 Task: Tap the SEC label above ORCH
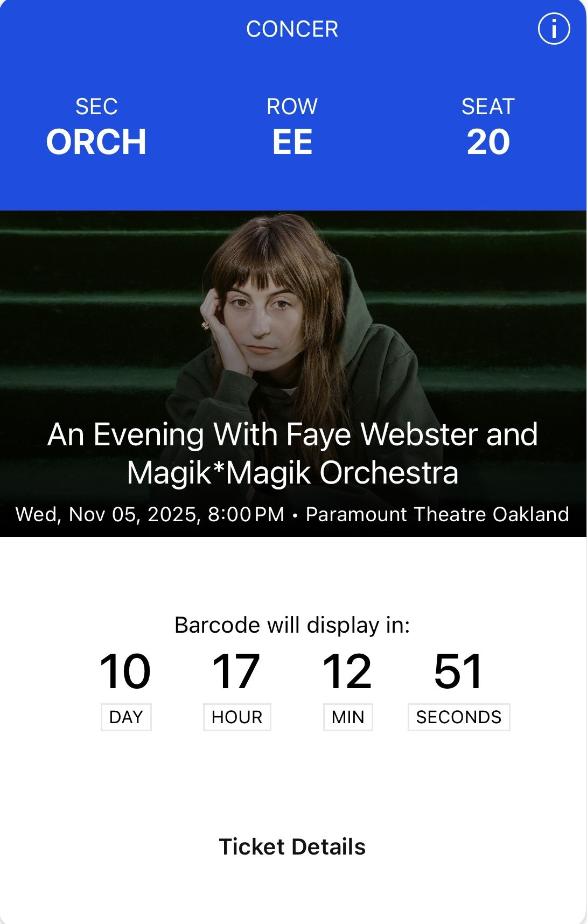96,106
